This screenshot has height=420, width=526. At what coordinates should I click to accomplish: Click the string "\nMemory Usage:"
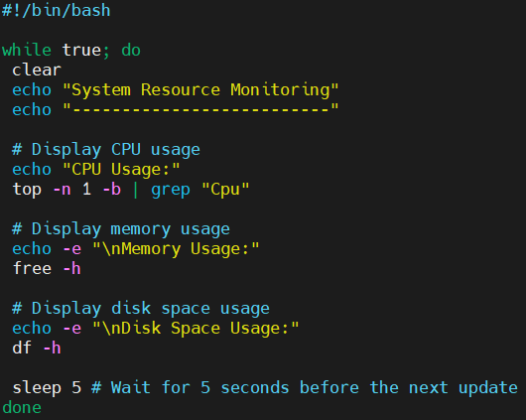(176, 249)
